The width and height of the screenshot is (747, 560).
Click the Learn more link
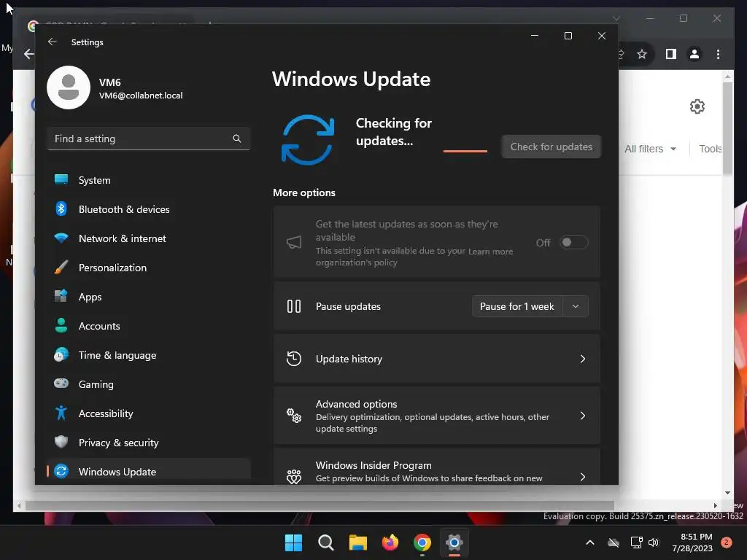[491, 252]
